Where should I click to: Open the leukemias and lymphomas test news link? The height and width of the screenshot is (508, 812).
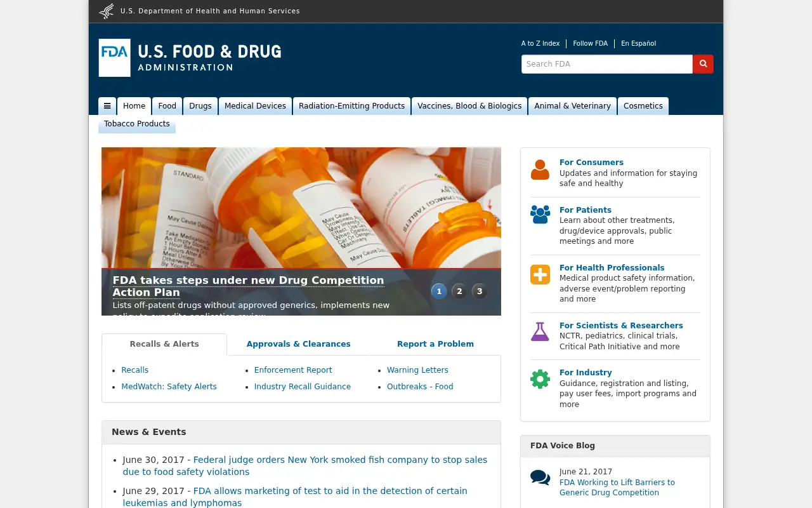[295, 497]
